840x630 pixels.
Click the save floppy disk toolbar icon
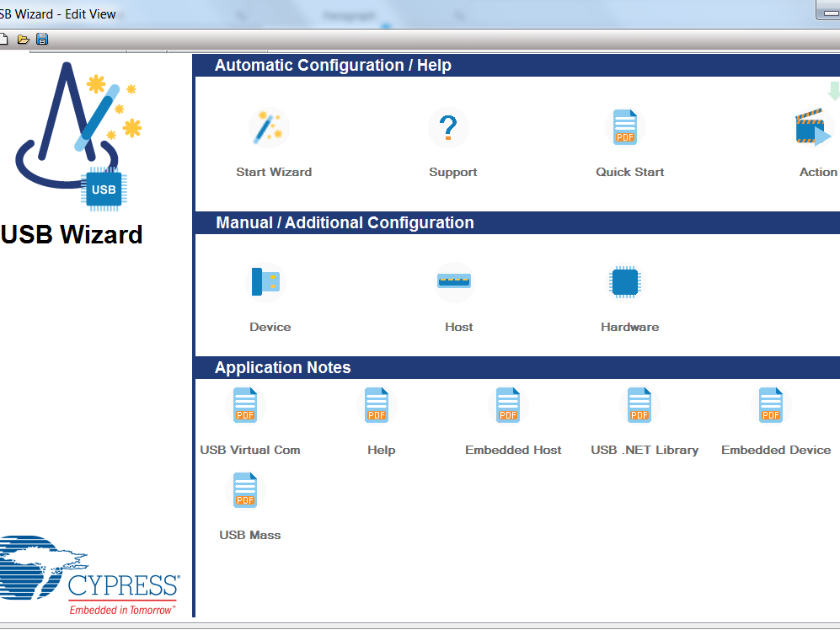[x=42, y=40]
